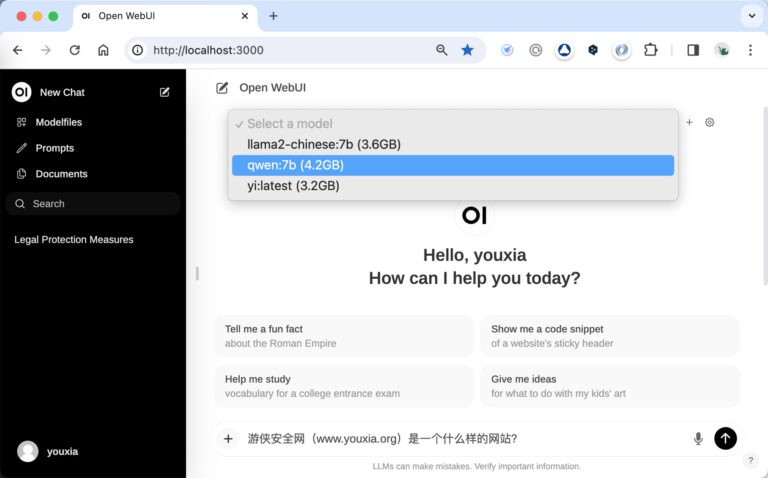Focus the sidebar Search field
Image resolution: width=768 pixels, height=478 pixels.
pyautogui.click(x=93, y=204)
